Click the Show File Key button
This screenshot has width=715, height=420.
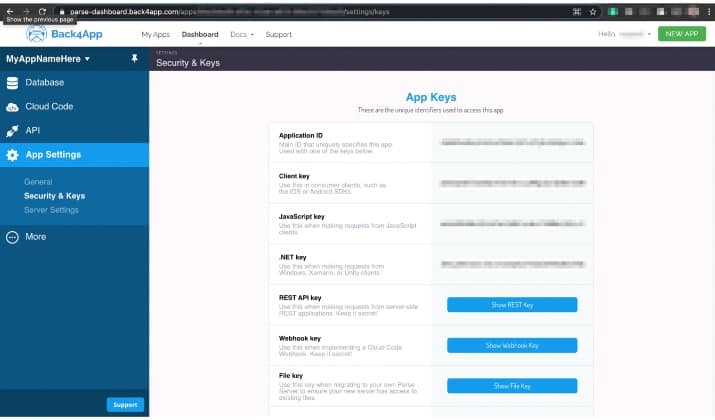point(512,386)
